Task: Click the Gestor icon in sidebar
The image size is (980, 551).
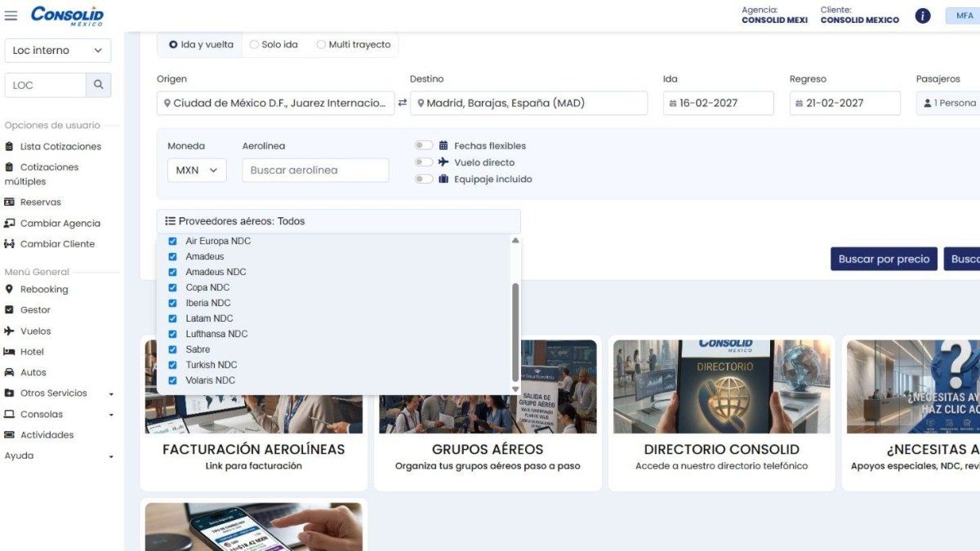Action: (10, 310)
